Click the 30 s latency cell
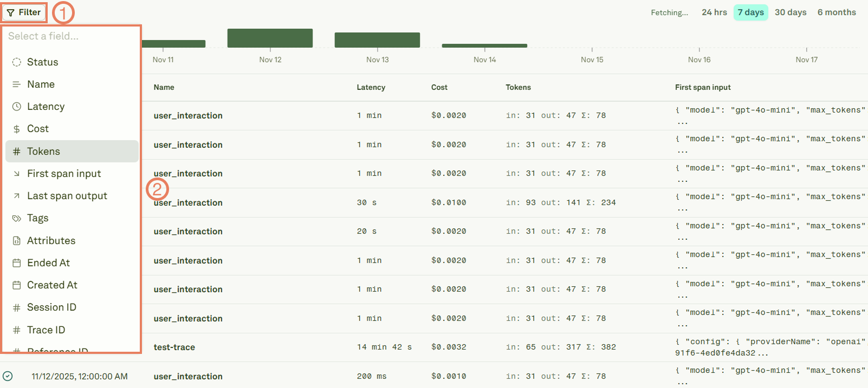 pos(367,202)
